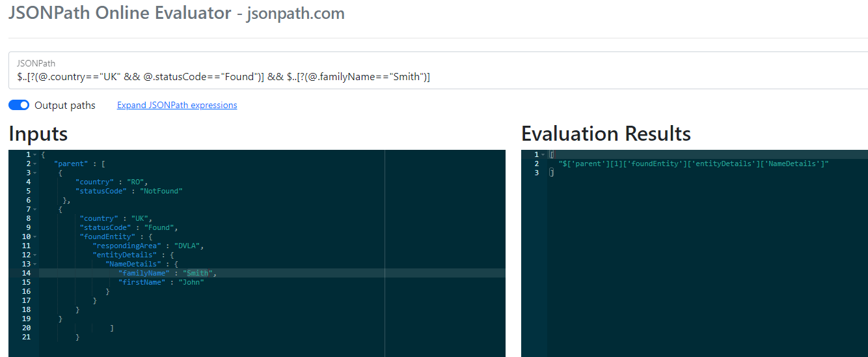Click line number 14 in the Inputs gutter
The image size is (868, 357).
coord(26,273)
